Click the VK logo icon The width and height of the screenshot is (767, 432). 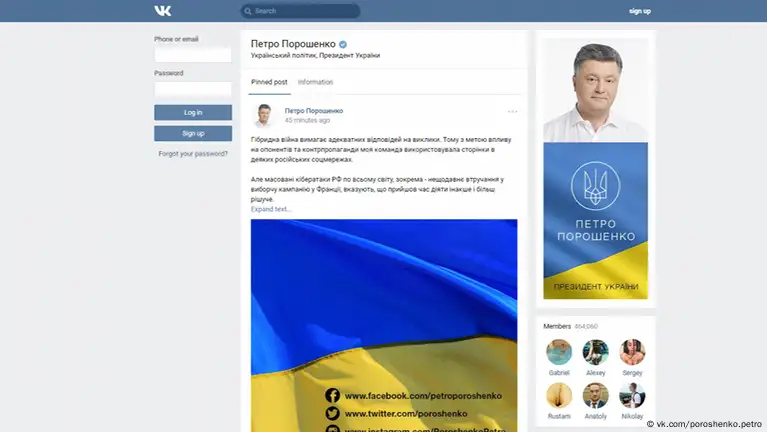coord(163,11)
